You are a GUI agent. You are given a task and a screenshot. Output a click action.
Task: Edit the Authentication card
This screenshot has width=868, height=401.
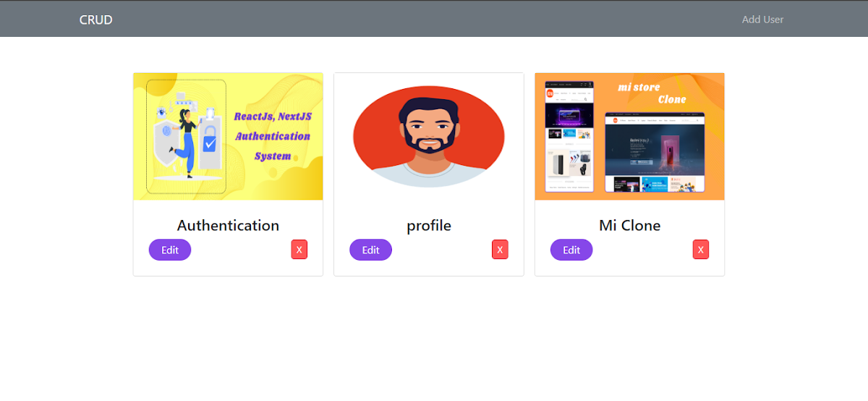170,250
